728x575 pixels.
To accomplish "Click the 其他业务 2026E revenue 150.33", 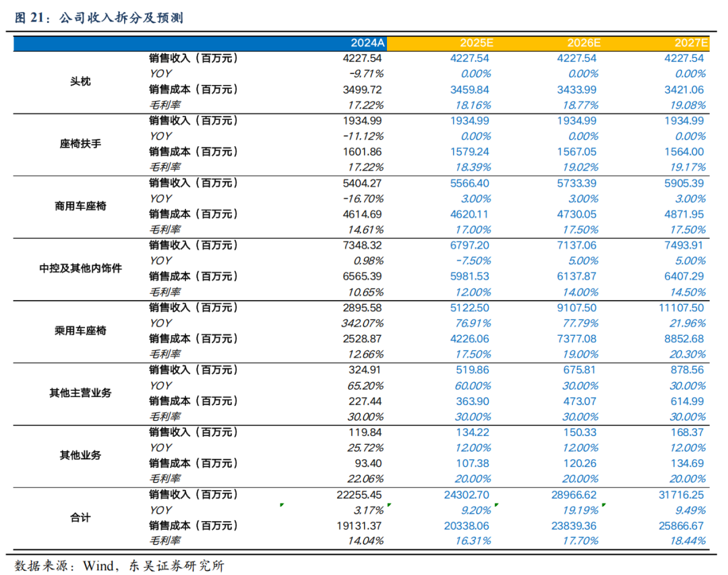I will pos(580,432).
